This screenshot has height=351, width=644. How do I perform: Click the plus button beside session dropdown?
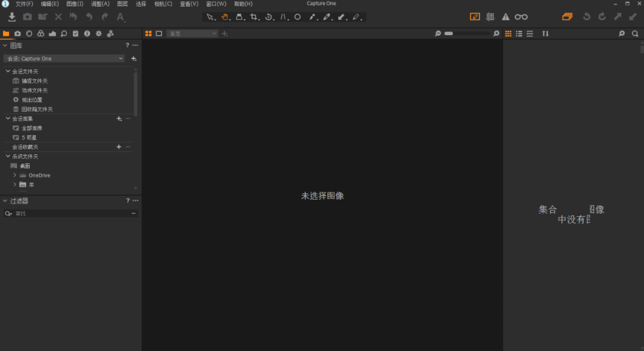tap(134, 59)
